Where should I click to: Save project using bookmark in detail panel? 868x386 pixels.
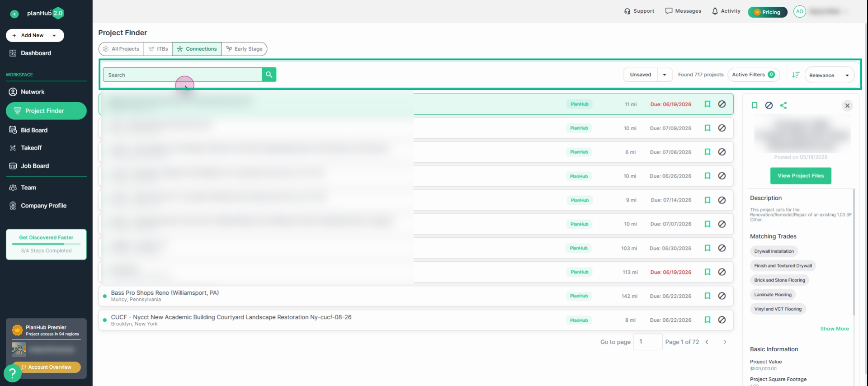755,105
